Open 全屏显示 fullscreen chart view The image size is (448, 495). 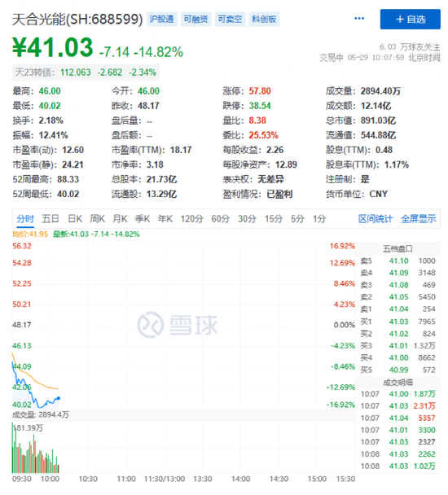tap(419, 219)
